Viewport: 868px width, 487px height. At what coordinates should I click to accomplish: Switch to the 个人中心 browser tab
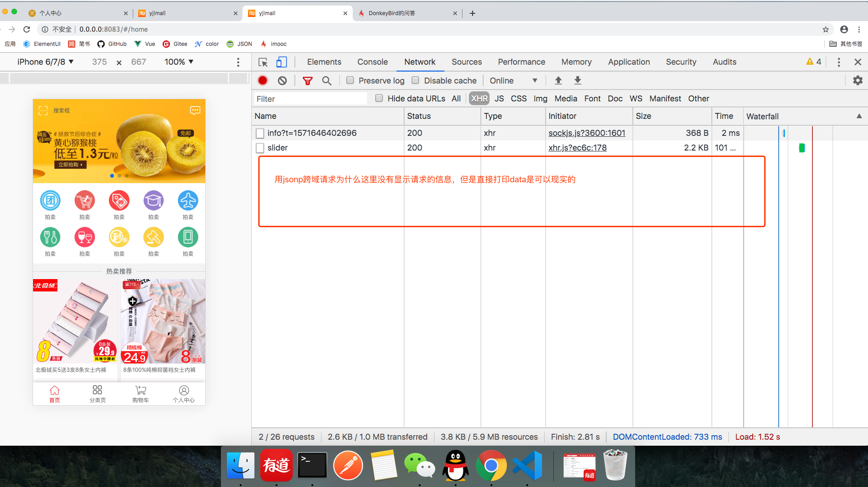pyautogui.click(x=77, y=13)
